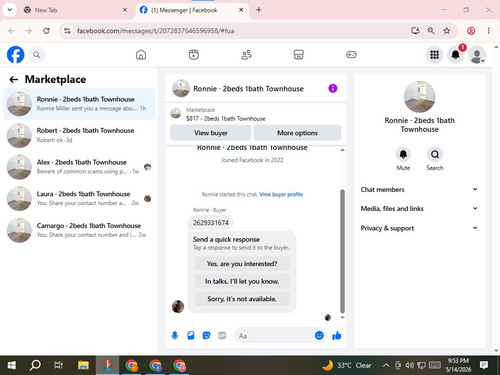
Task: Click the address bar URL text
Action: click(x=155, y=31)
